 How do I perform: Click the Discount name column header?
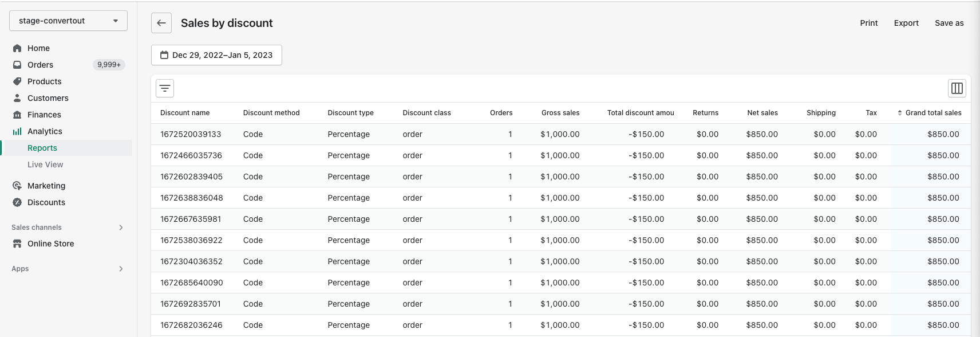pyautogui.click(x=185, y=113)
